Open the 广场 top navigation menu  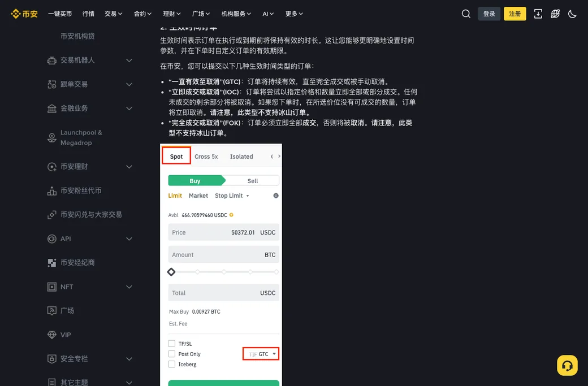click(201, 14)
